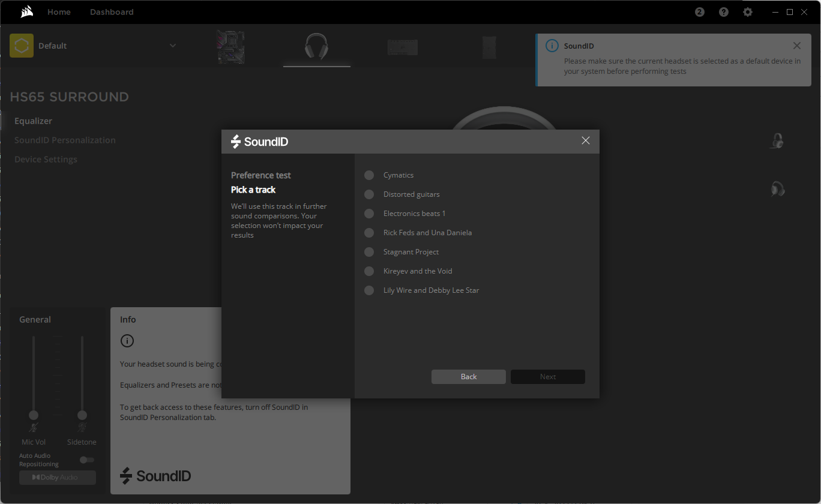Open the notifications badge icon

click(700, 12)
